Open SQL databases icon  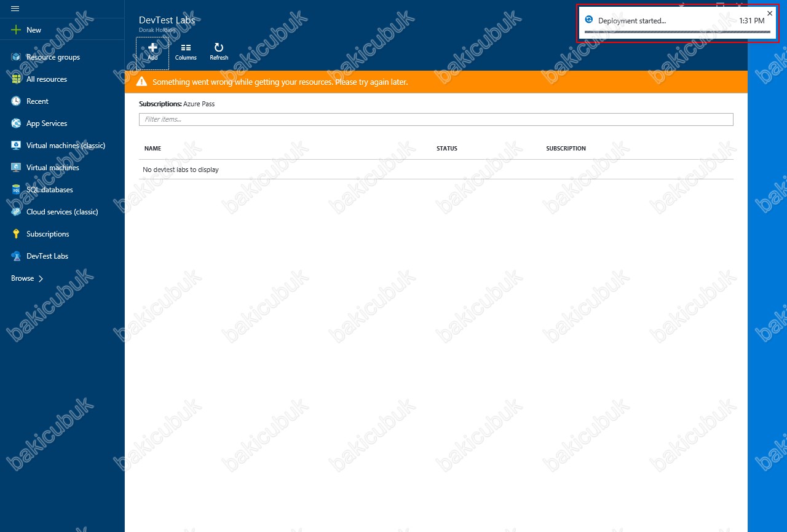pyautogui.click(x=16, y=190)
